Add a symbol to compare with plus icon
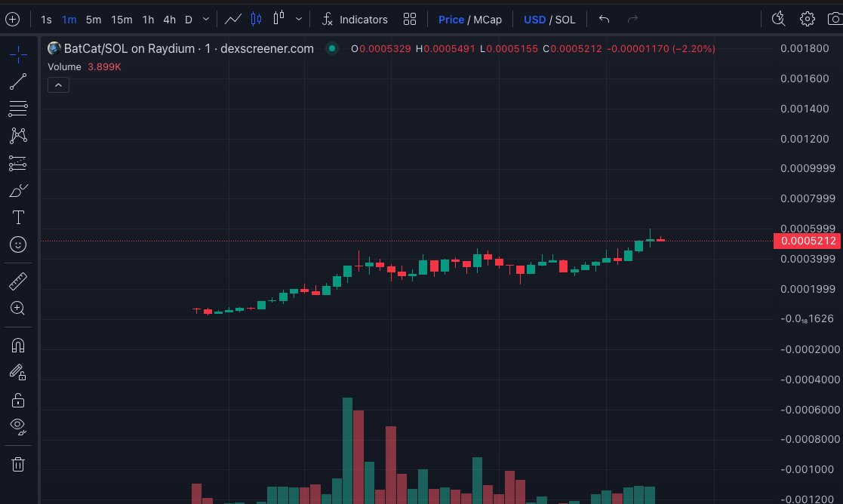843x504 pixels. pos(12,20)
